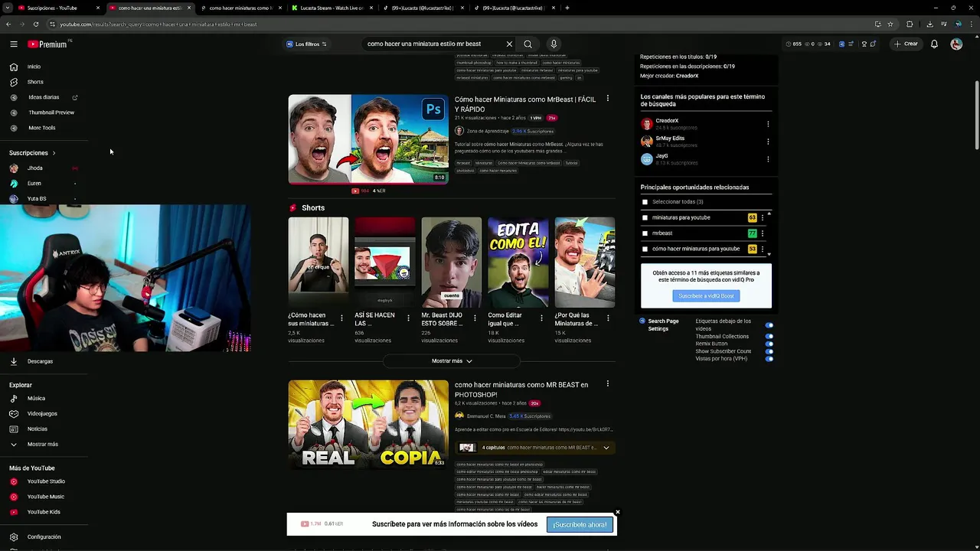Check Seleccionar todas (3) checkbox

pos(645,202)
